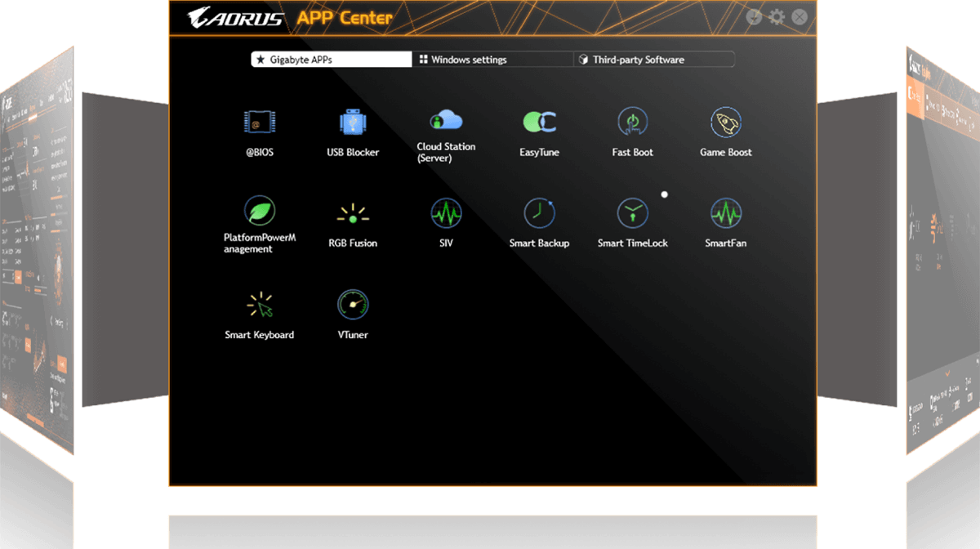Open the SIV app icon

click(446, 214)
